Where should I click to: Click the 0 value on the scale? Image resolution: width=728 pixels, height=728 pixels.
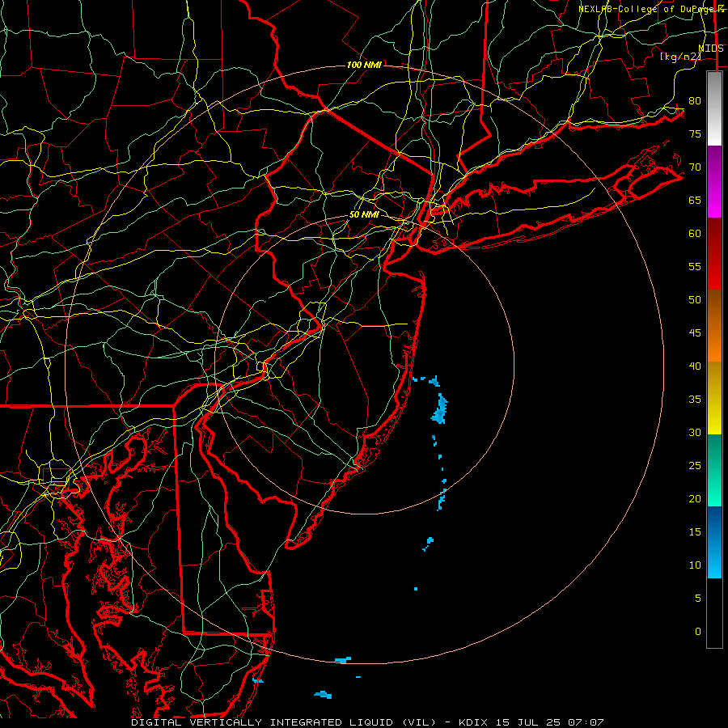click(698, 632)
